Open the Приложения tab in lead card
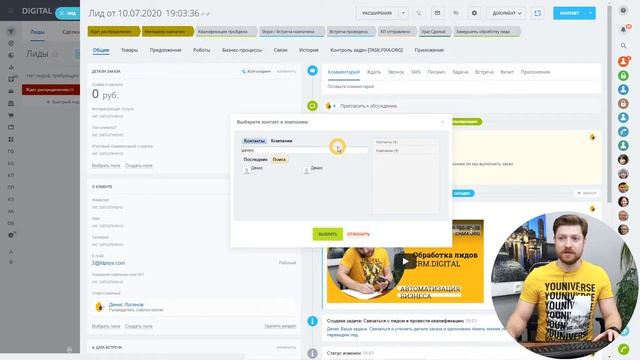Screen dimensions: 640x360 pyautogui.click(x=429, y=50)
